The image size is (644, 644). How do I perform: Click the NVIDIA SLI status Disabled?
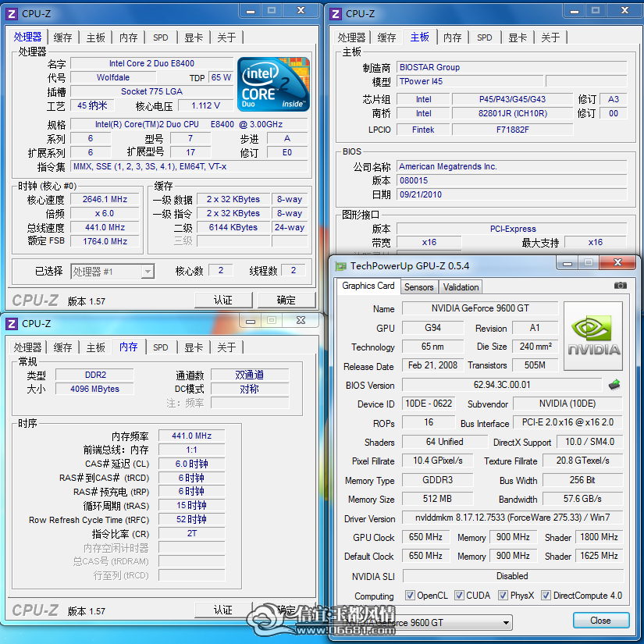512,576
